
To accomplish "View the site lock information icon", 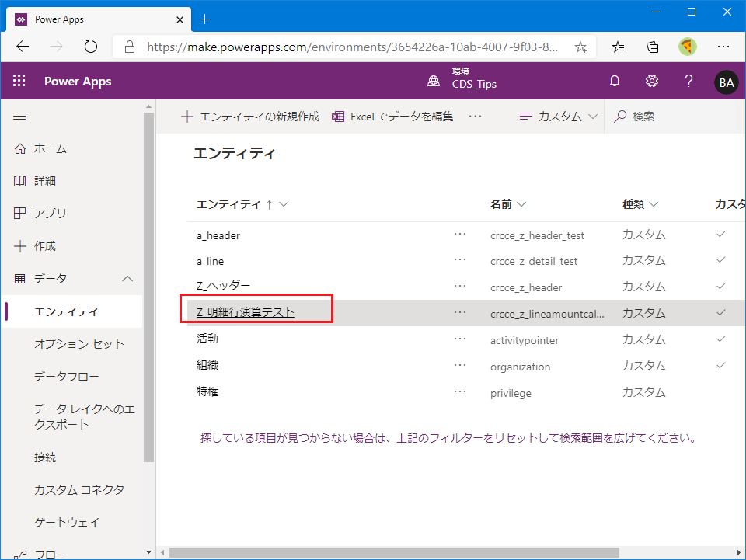I will [x=130, y=47].
